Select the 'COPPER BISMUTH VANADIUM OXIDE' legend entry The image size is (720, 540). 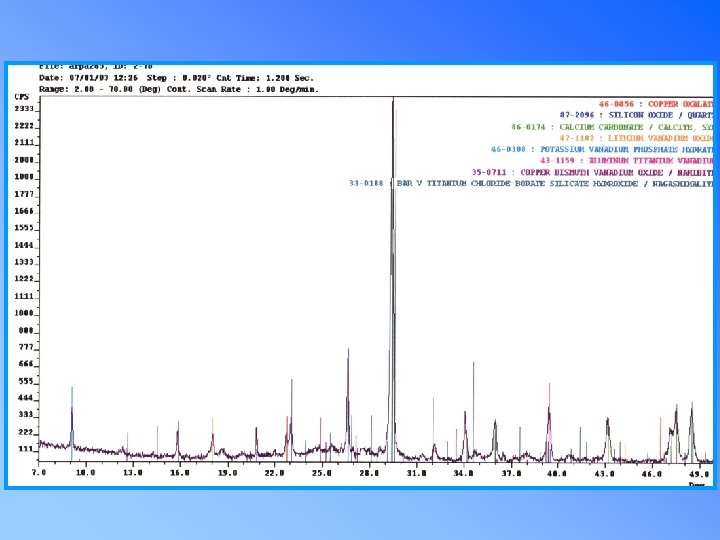click(592, 173)
